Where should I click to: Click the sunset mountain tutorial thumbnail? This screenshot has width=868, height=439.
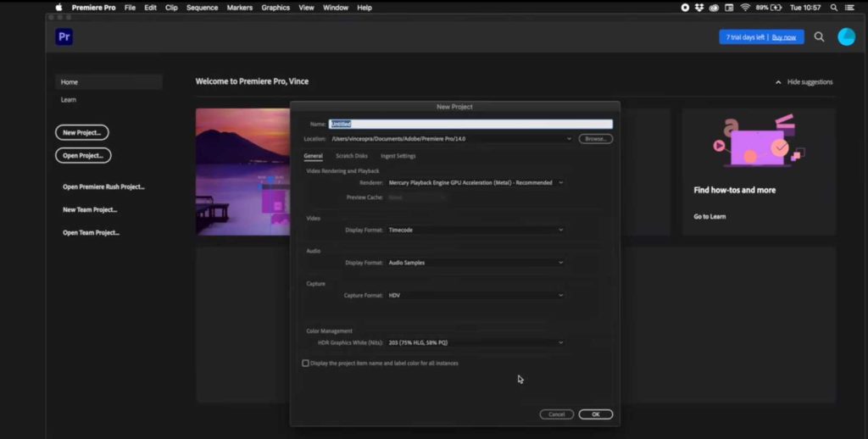243,171
